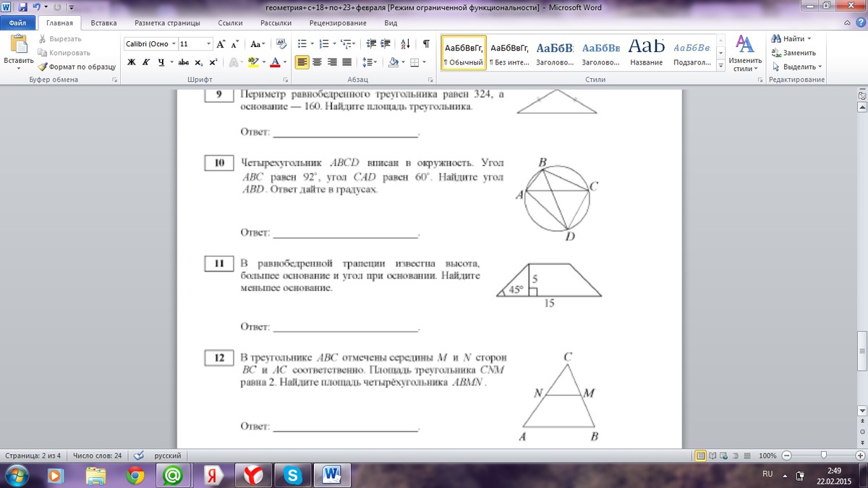Undo the last action
Screen dimensions: 868x488
pos(35,7)
